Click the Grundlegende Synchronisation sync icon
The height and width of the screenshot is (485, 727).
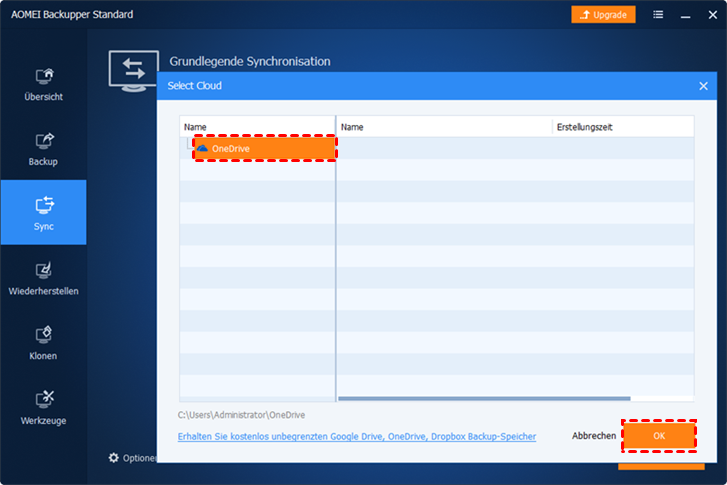coord(134,71)
